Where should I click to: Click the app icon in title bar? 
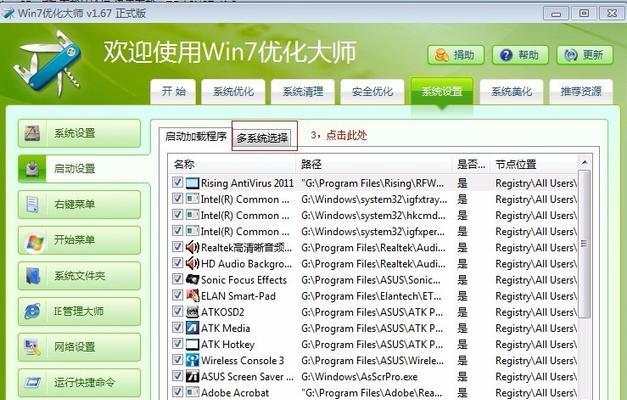point(8,14)
